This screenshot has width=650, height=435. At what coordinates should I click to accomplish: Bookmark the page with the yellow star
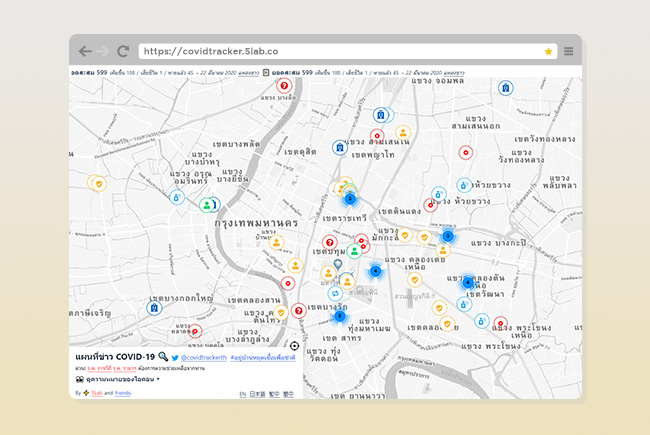(x=548, y=51)
